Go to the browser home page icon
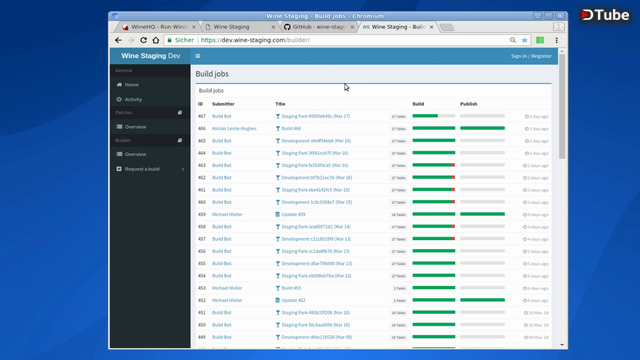The image size is (640, 360). point(156,40)
